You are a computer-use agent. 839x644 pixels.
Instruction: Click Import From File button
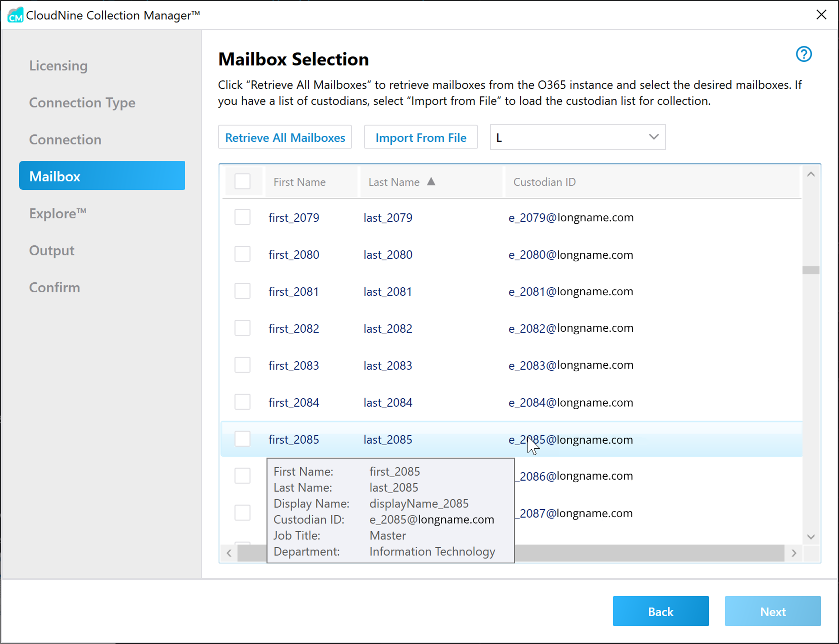pyautogui.click(x=421, y=137)
